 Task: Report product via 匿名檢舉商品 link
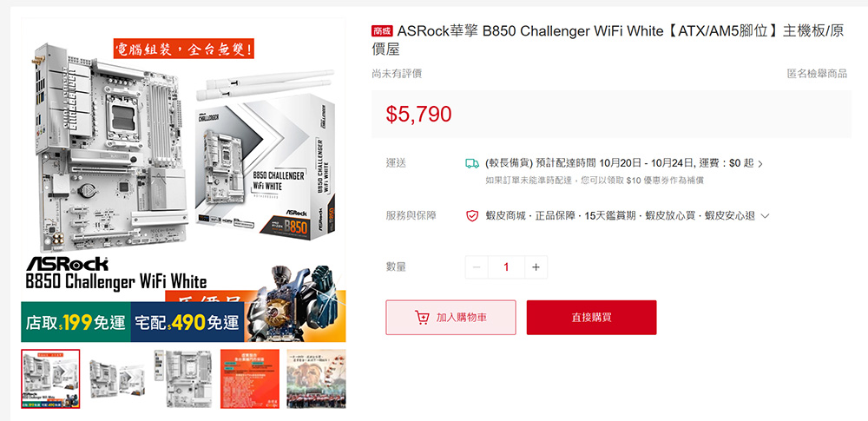coord(817,74)
